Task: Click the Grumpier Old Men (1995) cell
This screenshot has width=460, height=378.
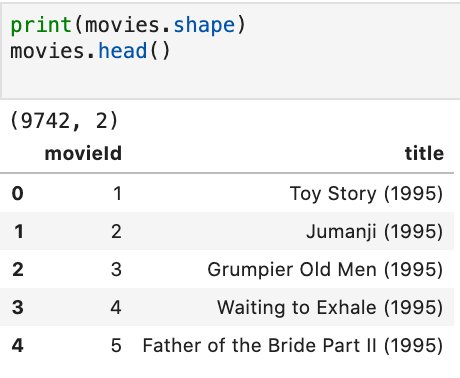Action: click(x=325, y=269)
